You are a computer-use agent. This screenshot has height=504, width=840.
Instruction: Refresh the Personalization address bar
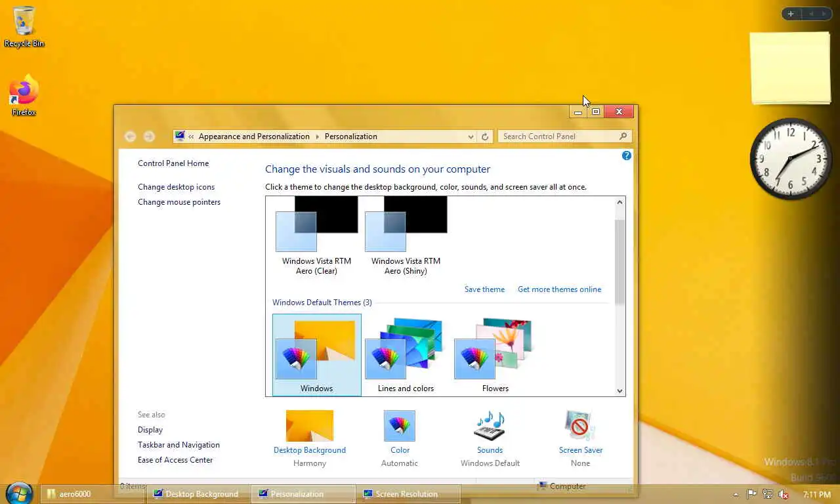[x=485, y=136]
